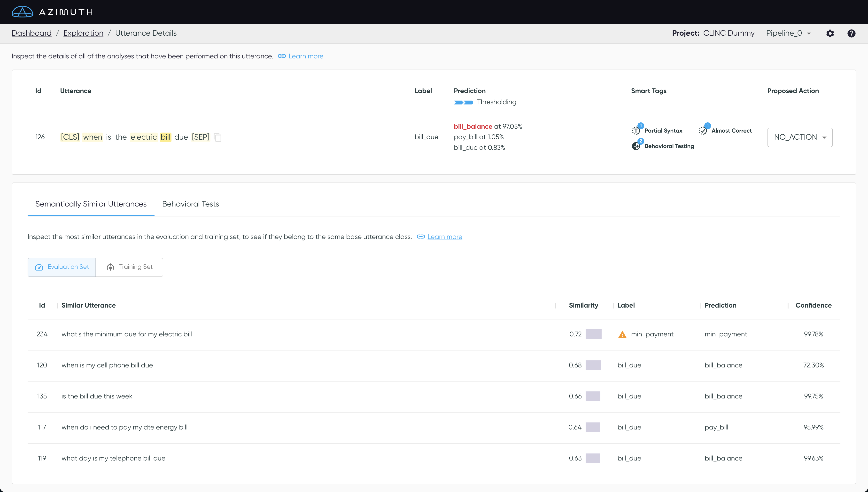Select row 'when is my cell phone bill due'

434,365
